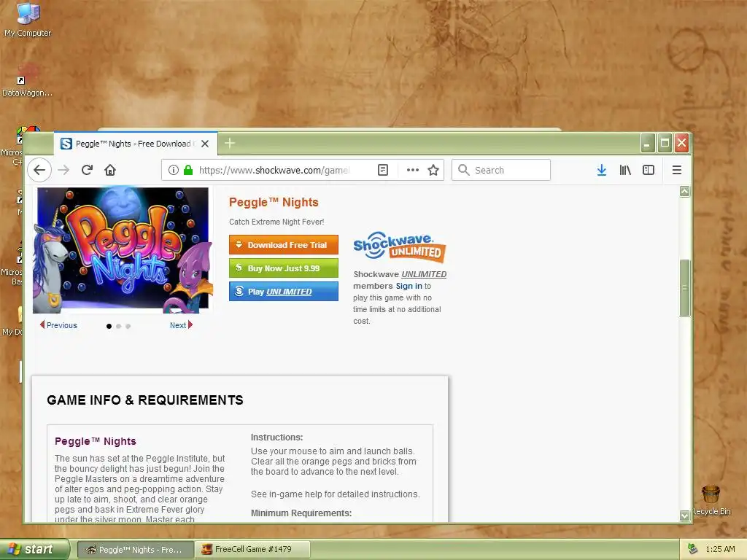Open a new tab with plus button
Viewport: 747px width, 560px height.
click(x=230, y=143)
